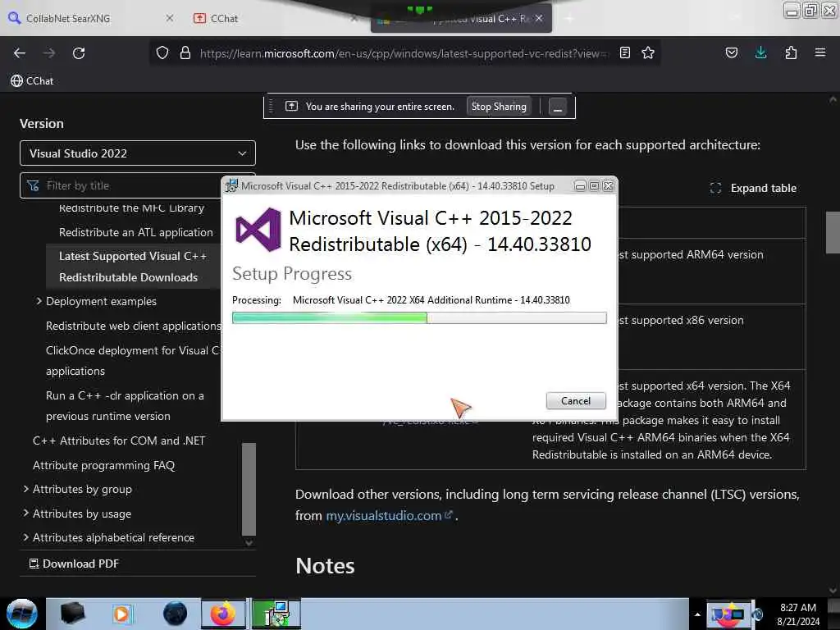This screenshot has height=630, width=840.
Task: Open Attribute programming FAQ entry
Action: click(104, 465)
